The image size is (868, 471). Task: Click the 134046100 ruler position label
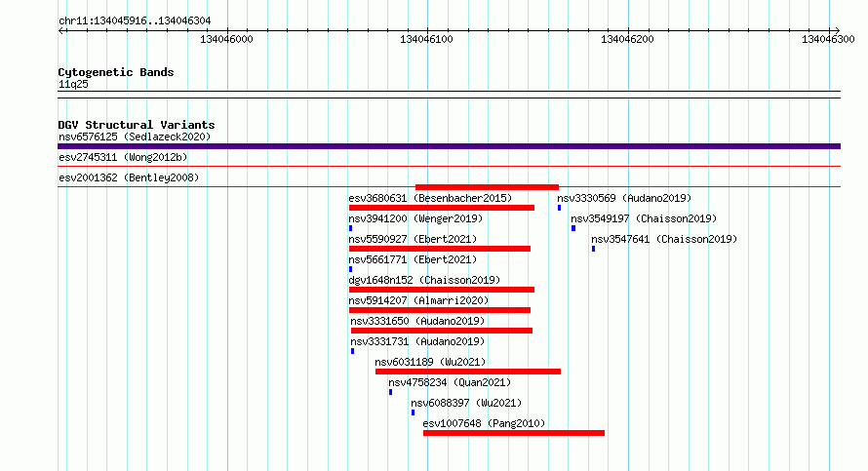click(426, 39)
